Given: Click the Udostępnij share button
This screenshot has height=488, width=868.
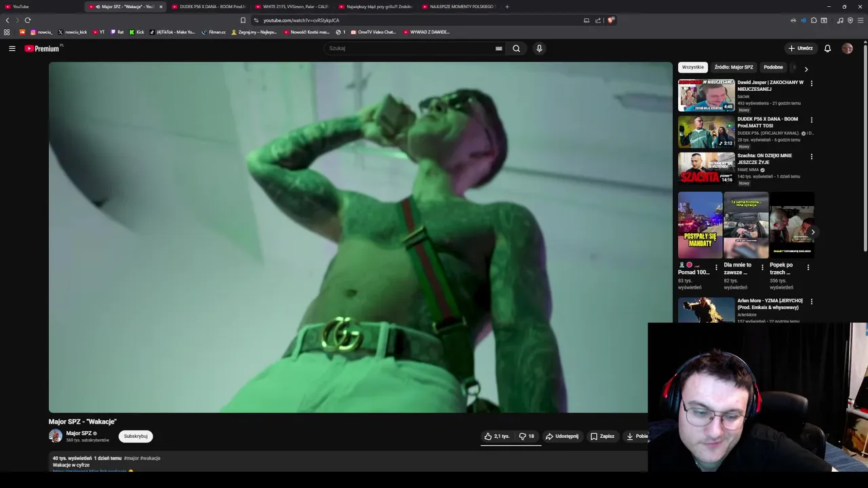Looking at the screenshot, I should [562, 436].
